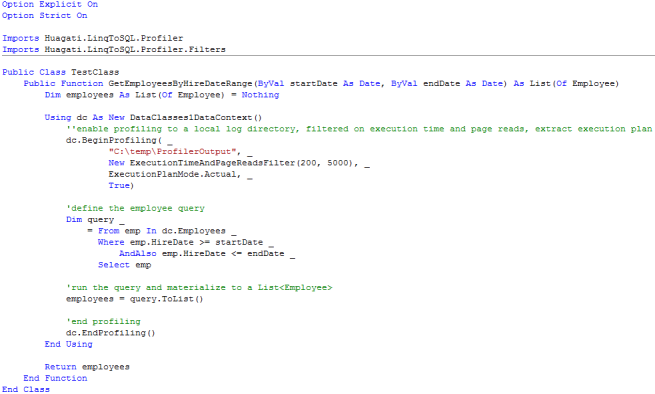This screenshot has width=655, height=394.
Task: Click the 'Where emp.HireDate >= startDate' line
Action: (185, 242)
